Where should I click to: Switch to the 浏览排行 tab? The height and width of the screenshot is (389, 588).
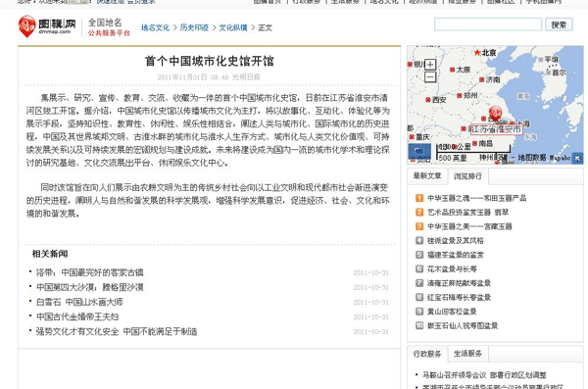tap(468, 176)
